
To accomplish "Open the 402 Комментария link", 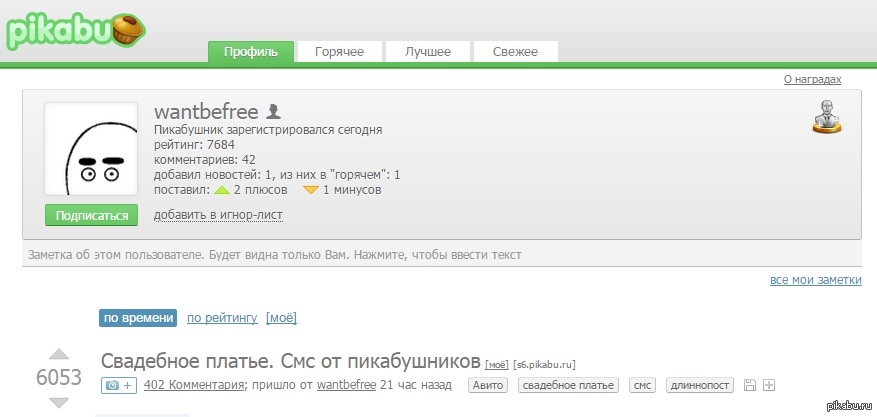I will (x=194, y=385).
